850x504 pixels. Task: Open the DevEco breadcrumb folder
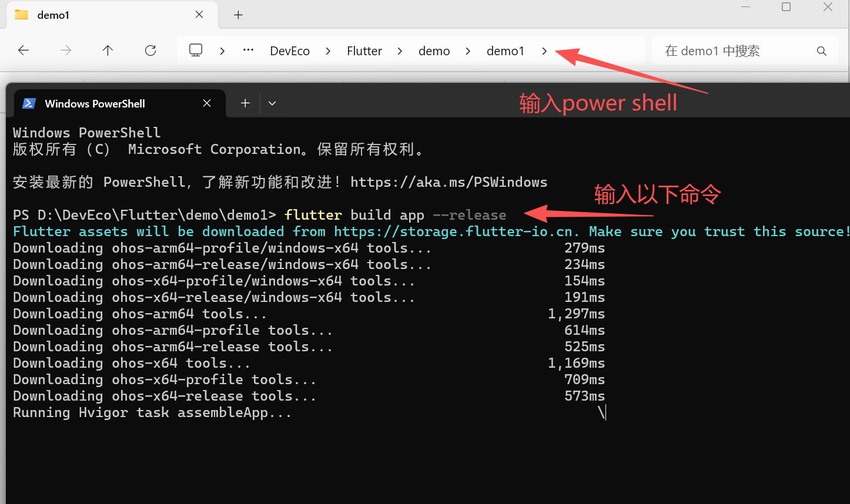[x=290, y=51]
